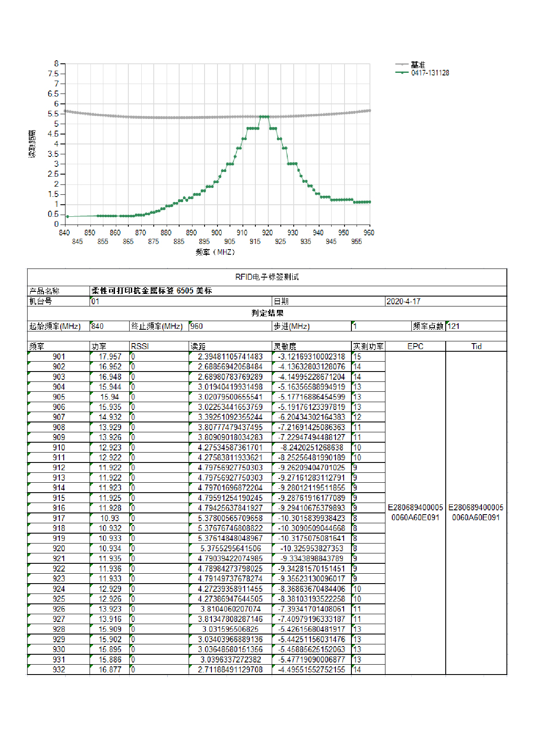Click the RSSI column header
The height and width of the screenshot is (756, 534).
click(x=159, y=347)
